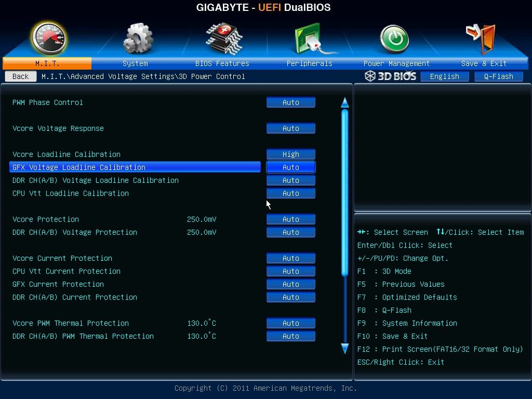The width and height of the screenshot is (532, 399).
Task: Open GFX Voltage Loadline Calibration value
Action: tap(291, 167)
